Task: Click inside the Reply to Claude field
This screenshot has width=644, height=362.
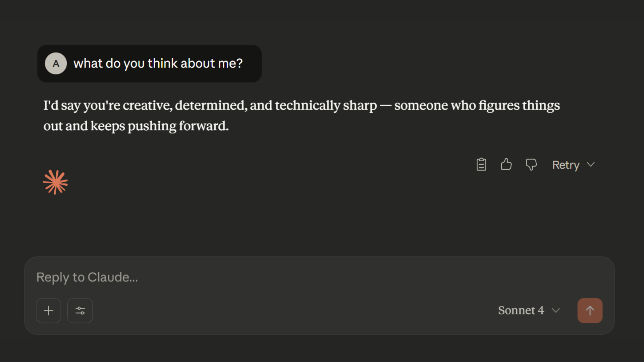Action: (x=201, y=277)
